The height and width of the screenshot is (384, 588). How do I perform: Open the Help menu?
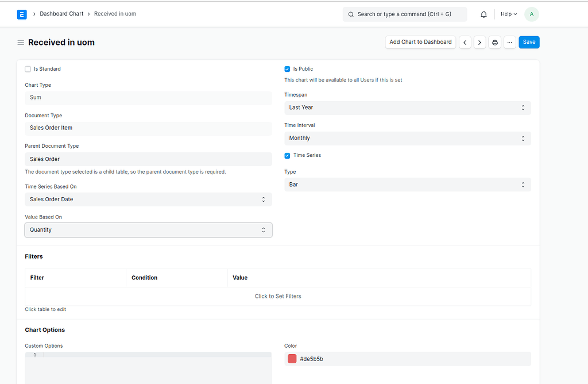tap(508, 14)
